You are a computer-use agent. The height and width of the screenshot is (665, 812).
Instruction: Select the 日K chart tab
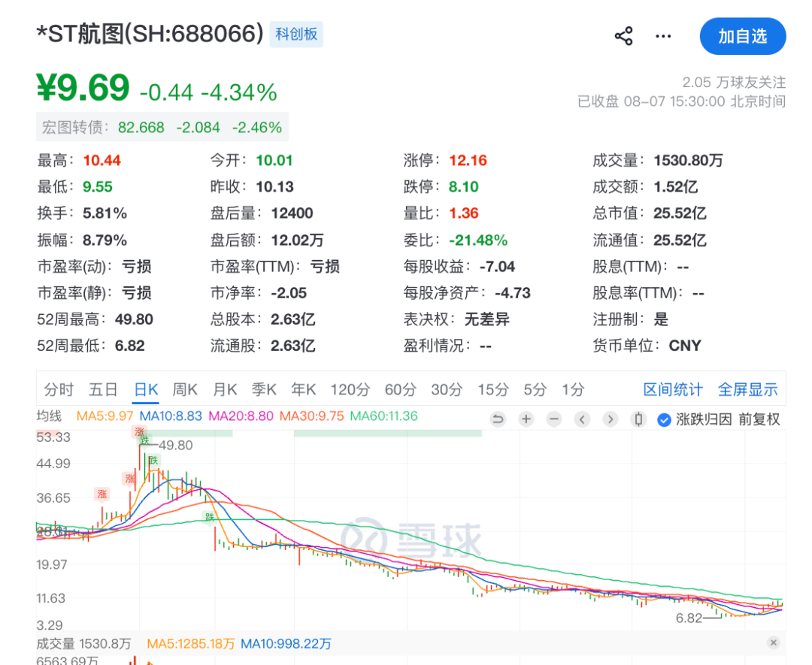[146, 389]
